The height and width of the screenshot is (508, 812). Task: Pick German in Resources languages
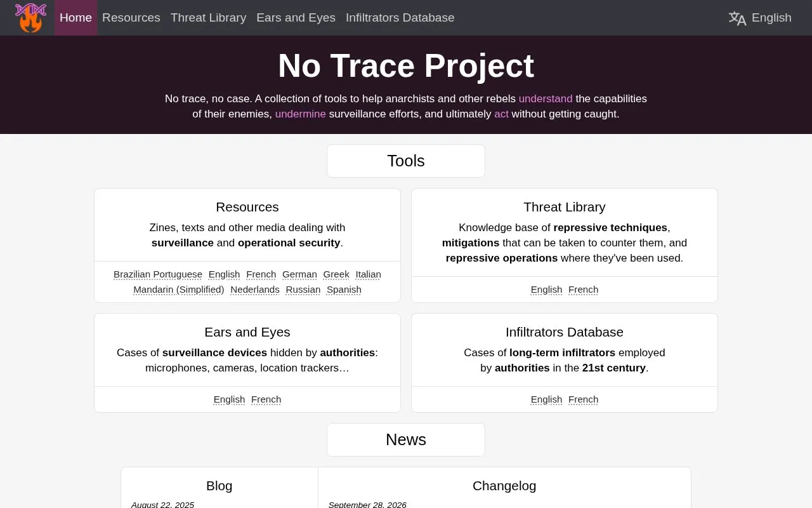point(299,274)
